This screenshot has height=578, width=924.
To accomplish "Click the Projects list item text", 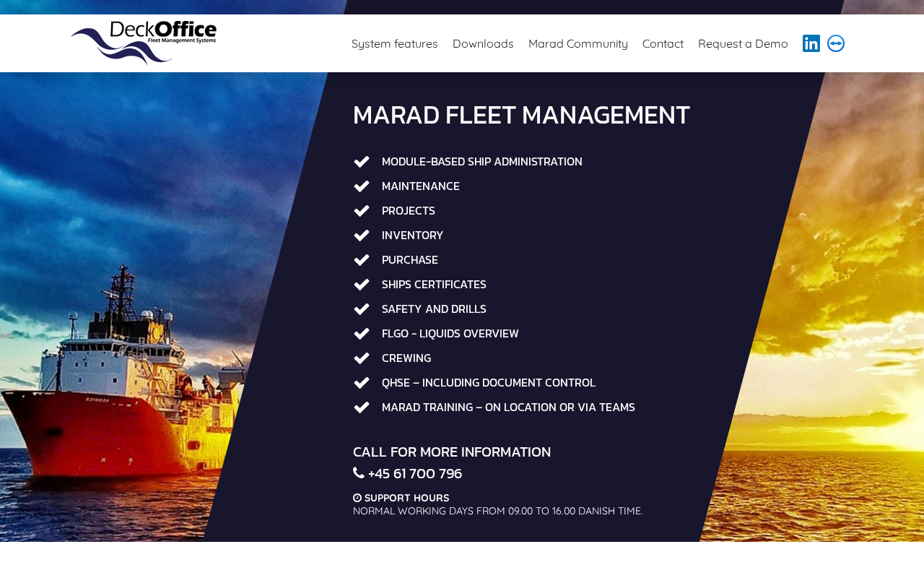I will point(409,211).
